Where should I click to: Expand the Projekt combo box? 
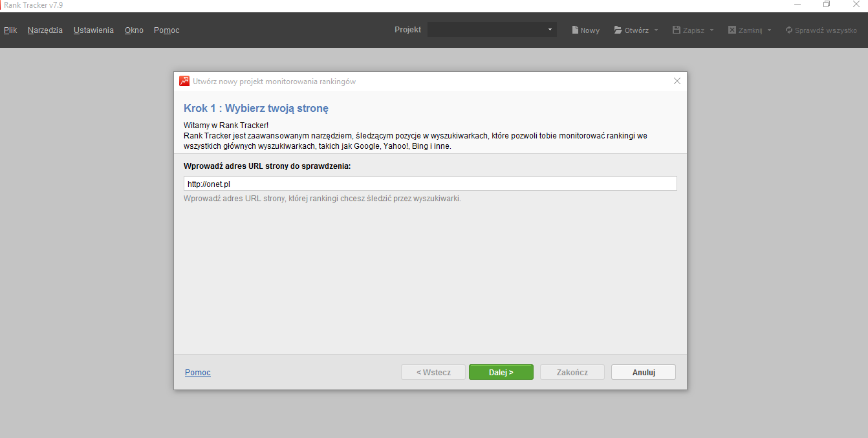(x=550, y=30)
